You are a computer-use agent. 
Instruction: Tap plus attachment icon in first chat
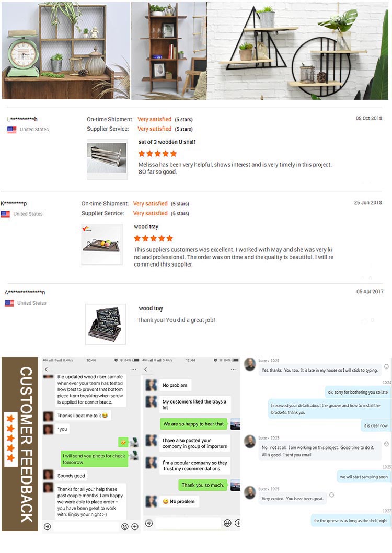coord(135,526)
